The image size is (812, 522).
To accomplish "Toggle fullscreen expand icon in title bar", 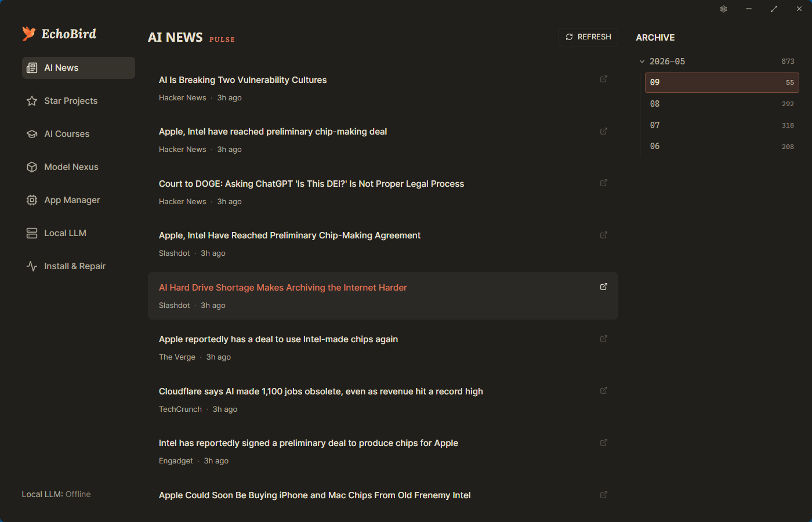I will [x=774, y=9].
